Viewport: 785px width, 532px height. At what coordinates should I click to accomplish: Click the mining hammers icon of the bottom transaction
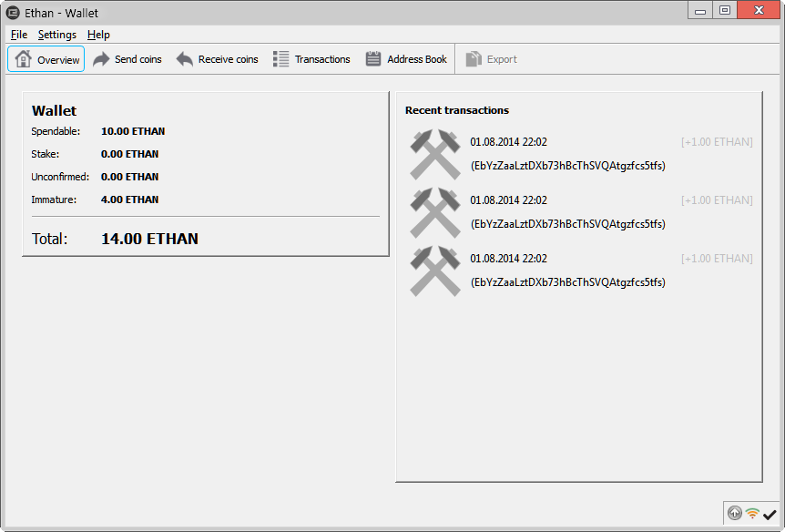(435, 271)
